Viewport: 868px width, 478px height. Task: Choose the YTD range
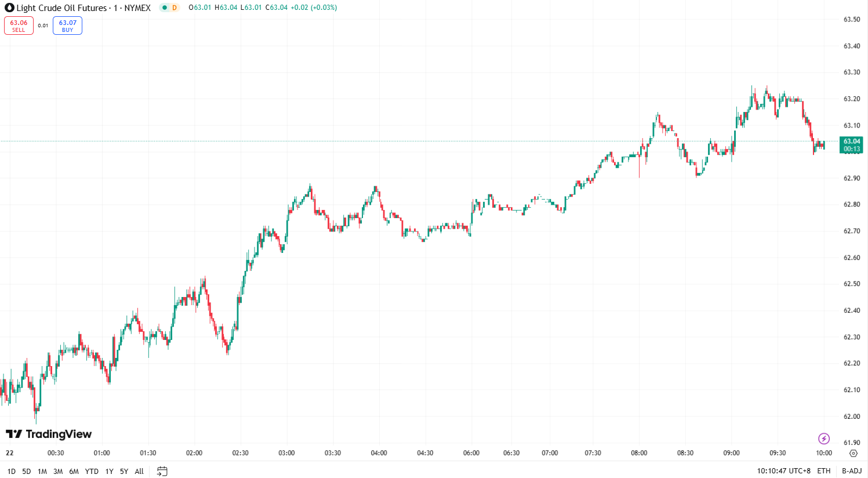pyautogui.click(x=92, y=472)
